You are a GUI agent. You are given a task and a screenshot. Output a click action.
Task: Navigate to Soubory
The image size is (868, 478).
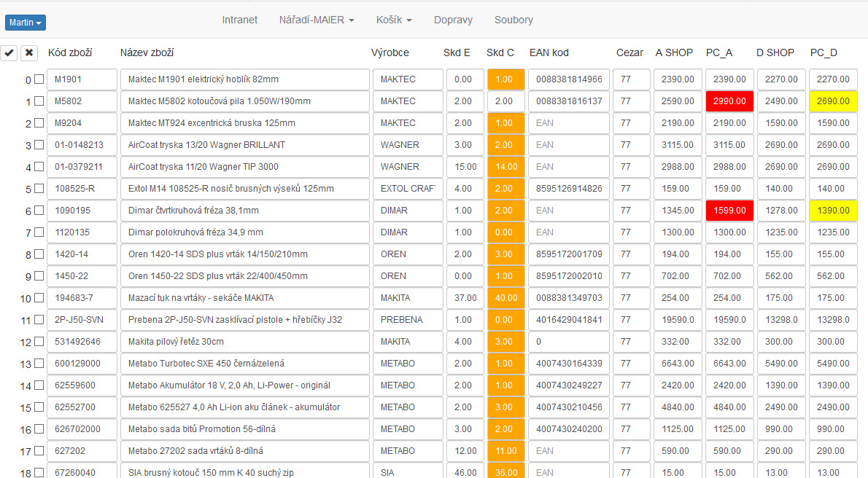click(514, 20)
